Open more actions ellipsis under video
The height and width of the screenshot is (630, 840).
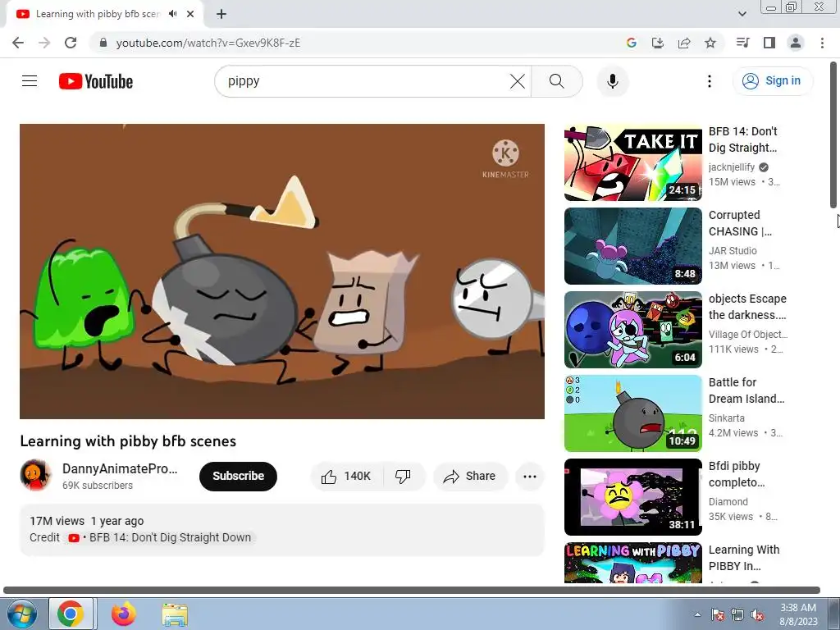(x=529, y=477)
